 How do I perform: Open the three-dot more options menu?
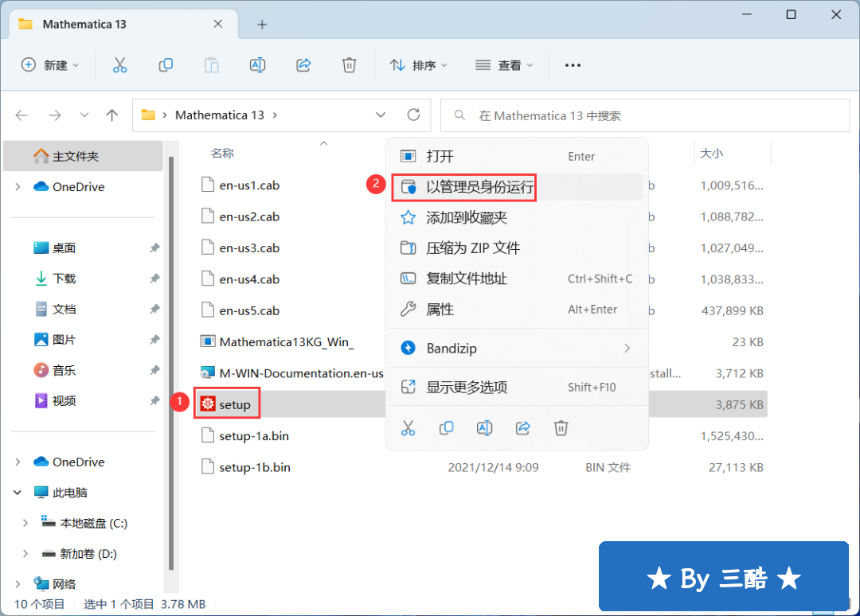click(573, 65)
